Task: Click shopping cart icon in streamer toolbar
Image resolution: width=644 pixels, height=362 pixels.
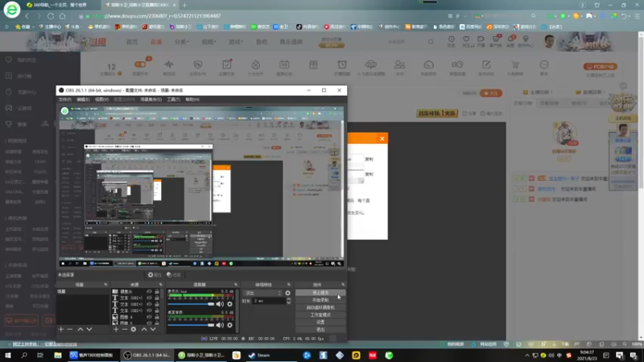Action: 515,64
